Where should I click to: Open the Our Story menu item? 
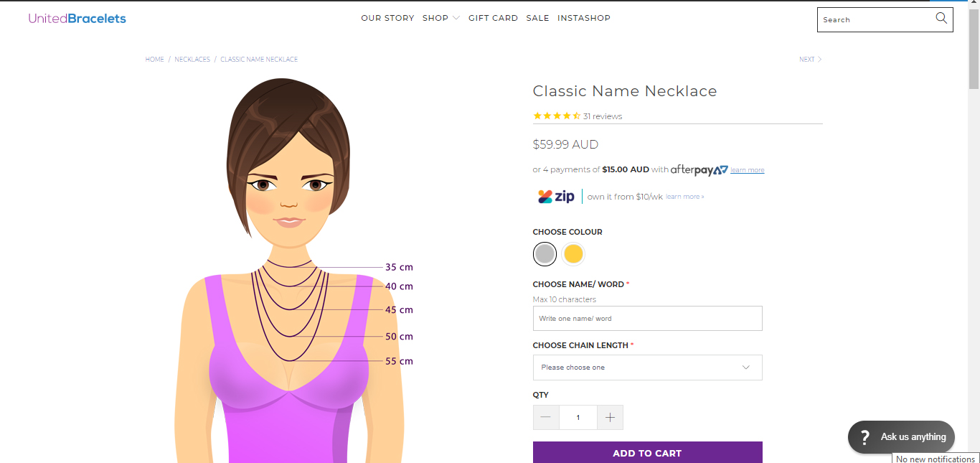(387, 18)
